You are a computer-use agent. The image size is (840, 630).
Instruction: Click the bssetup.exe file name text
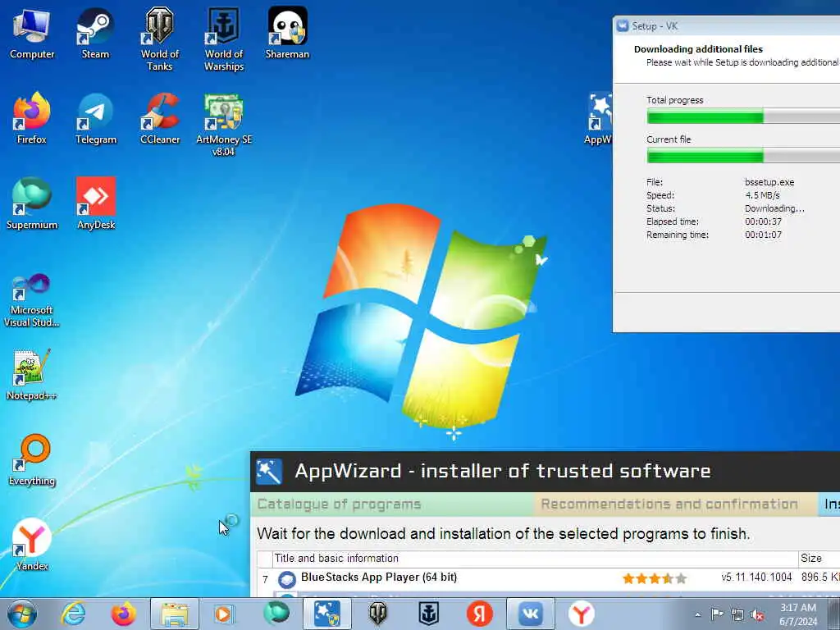tap(769, 182)
